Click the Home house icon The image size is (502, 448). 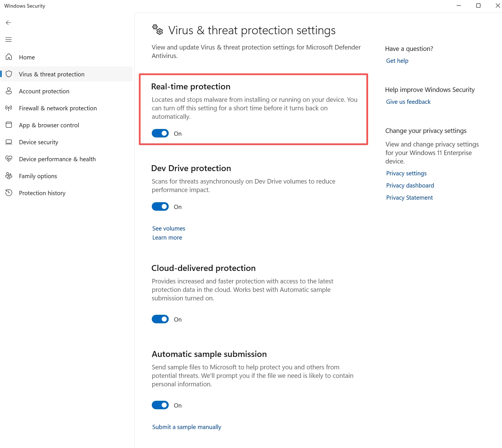tap(9, 57)
